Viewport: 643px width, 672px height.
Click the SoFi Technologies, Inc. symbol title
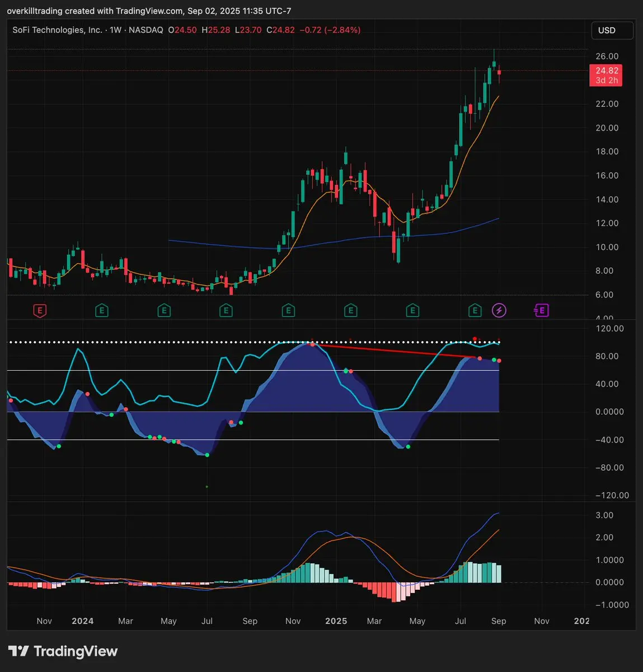click(x=57, y=30)
